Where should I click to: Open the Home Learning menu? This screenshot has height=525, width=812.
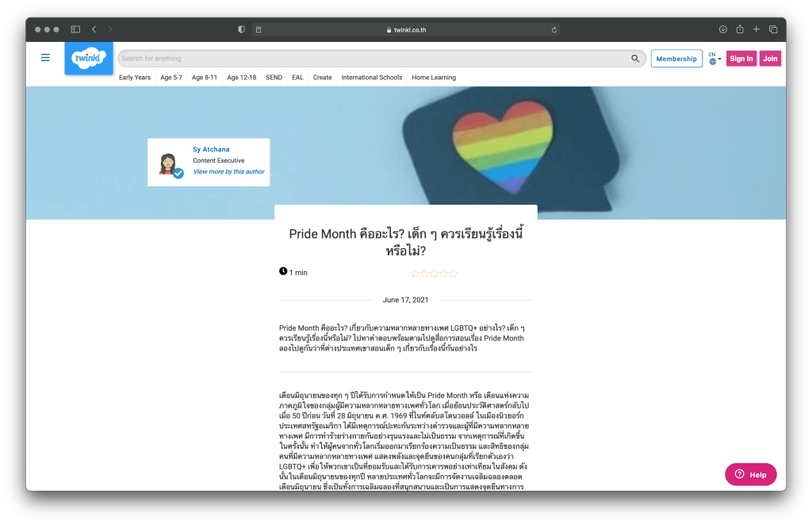434,78
